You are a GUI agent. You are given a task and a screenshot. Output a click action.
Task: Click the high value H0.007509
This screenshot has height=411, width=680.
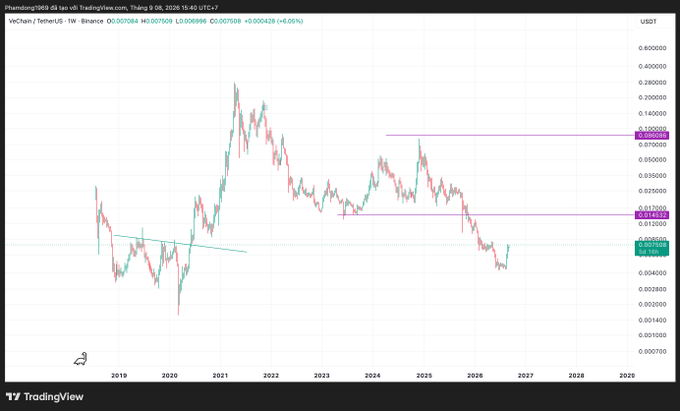tap(157, 21)
